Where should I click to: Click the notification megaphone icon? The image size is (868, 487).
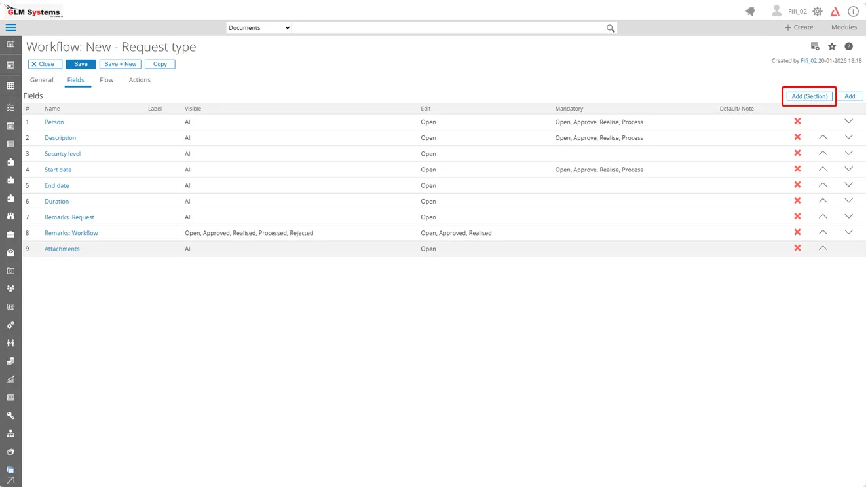pos(750,11)
